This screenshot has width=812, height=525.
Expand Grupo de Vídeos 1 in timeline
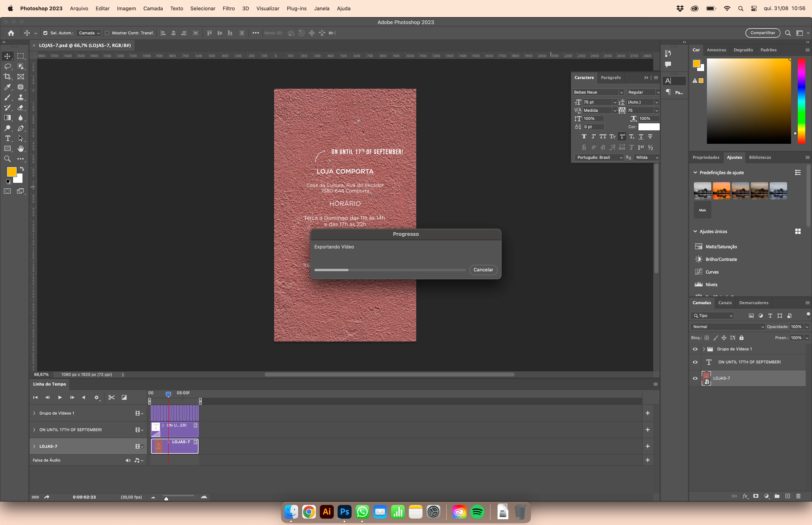[34, 413]
